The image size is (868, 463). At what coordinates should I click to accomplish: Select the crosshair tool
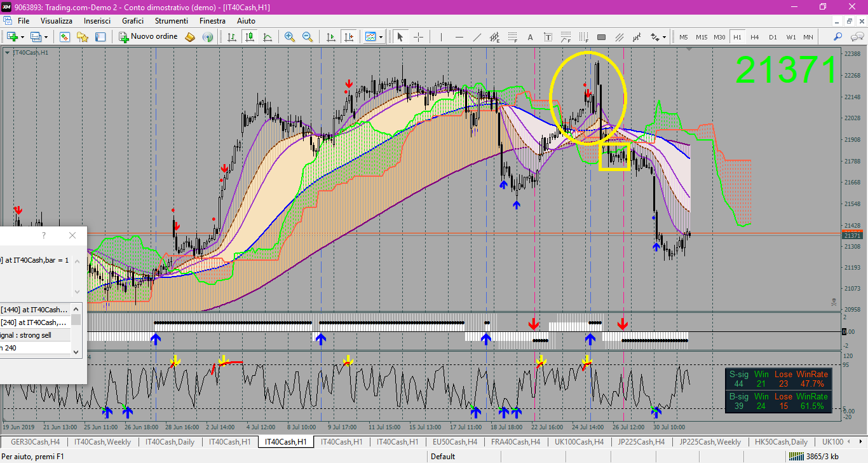[x=418, y=37]
